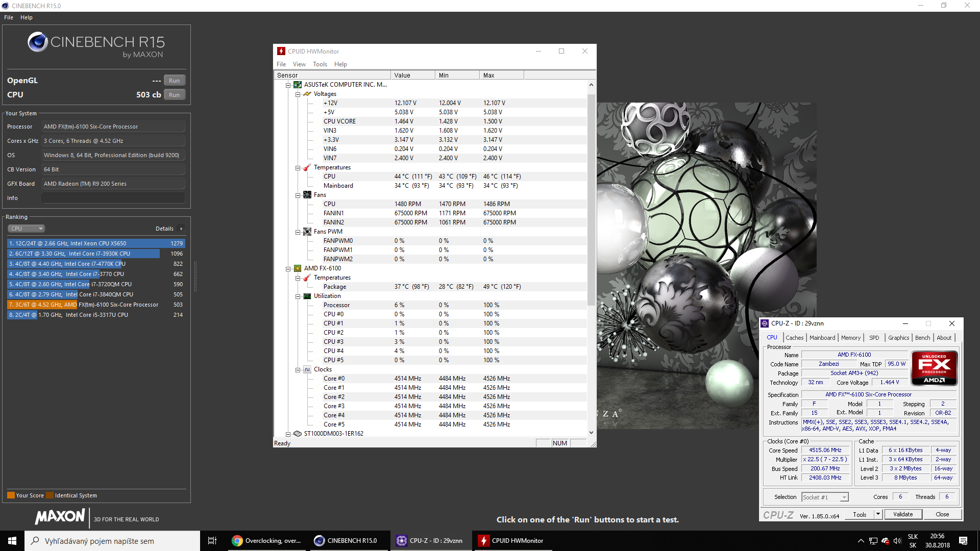Click the CPU-Z Validate button
The width and height of the screenshot is (980, 551).
(903, 514)
